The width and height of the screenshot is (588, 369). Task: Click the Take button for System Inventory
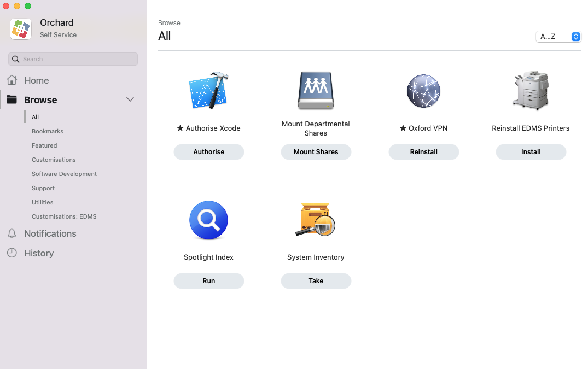click(x=316, y=281)
